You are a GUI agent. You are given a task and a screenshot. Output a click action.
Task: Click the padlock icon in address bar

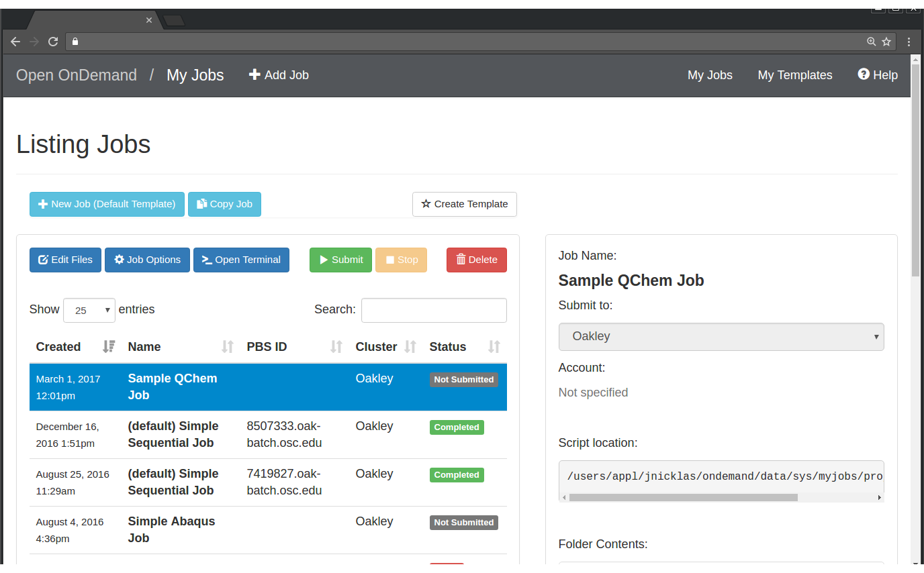(75, 42)
